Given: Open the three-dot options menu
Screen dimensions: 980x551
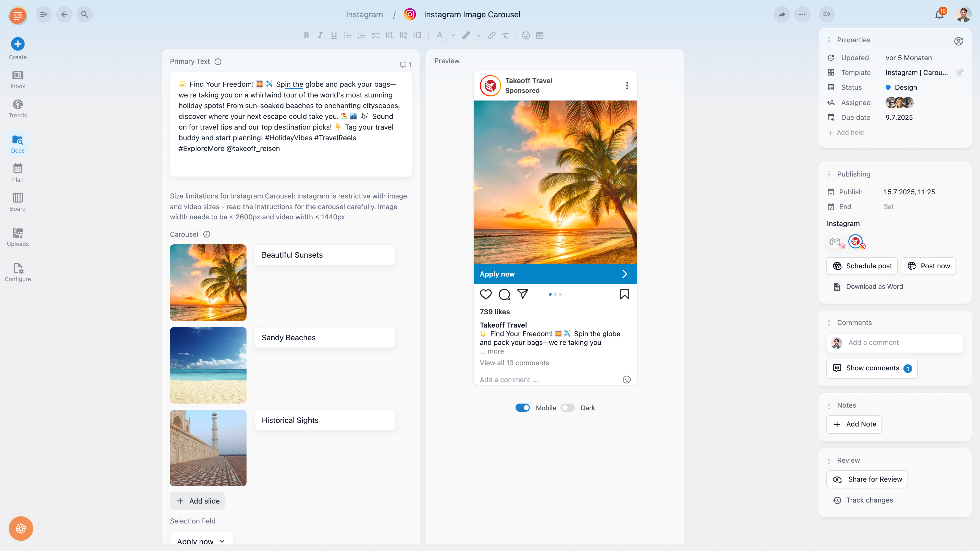Looking at the screenshot, I should click(x=803, y=14).
